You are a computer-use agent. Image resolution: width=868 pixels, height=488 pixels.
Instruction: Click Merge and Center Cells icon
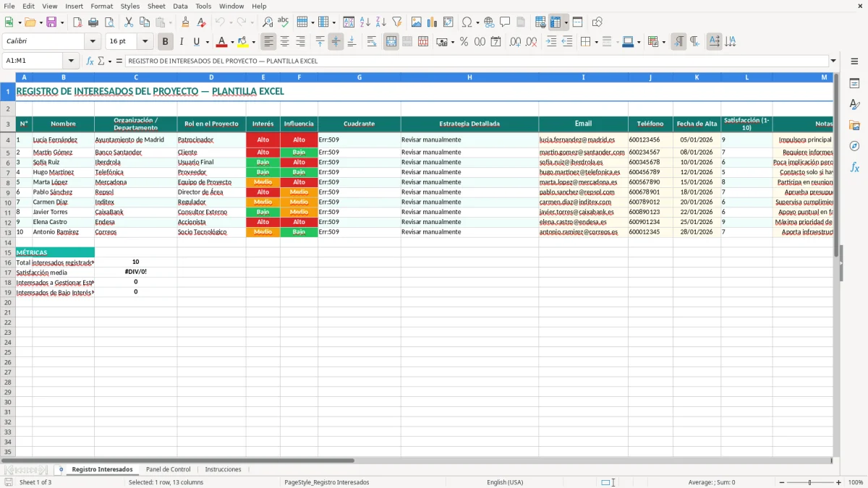click(x=391, y=42)
